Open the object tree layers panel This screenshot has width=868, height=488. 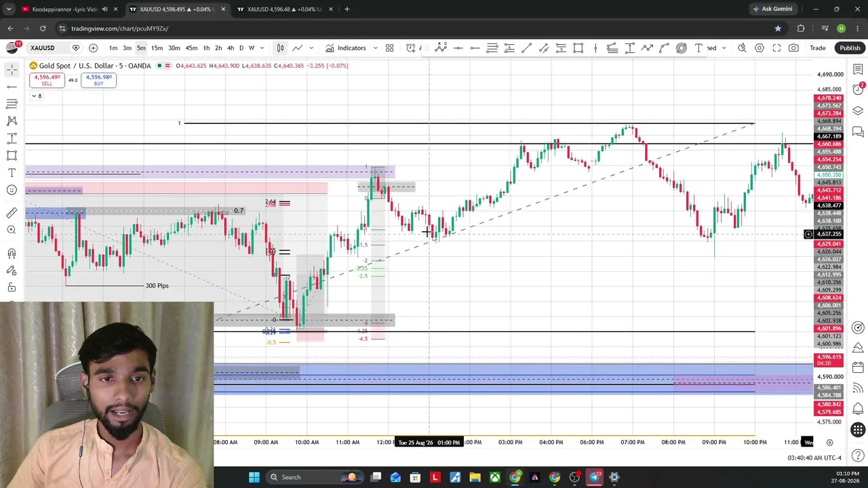pos(858,110)
